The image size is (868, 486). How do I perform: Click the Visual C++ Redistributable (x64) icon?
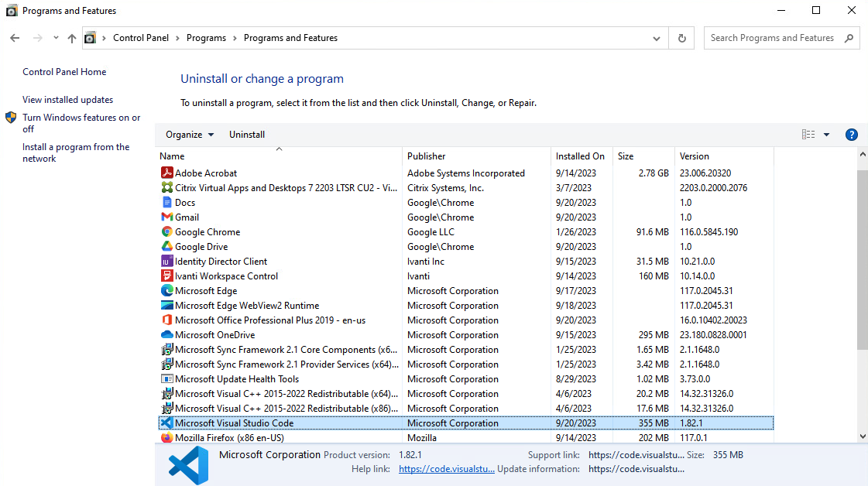point(166,393)
